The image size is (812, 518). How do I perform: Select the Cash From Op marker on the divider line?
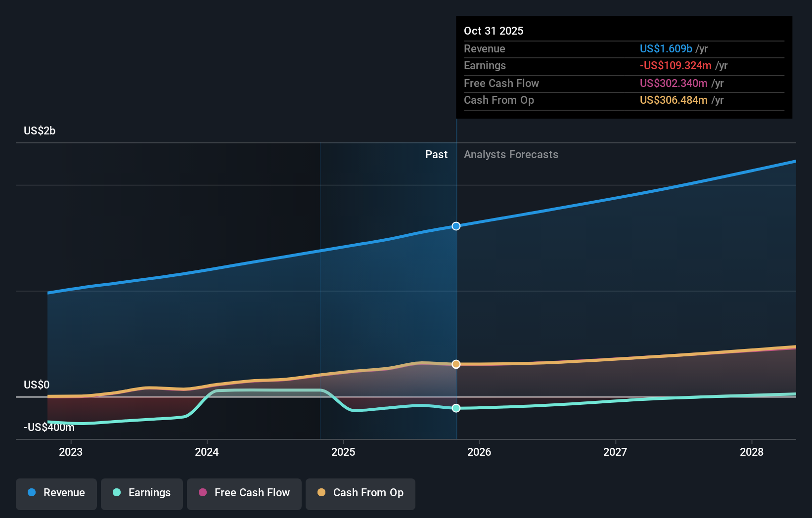[x=455, y=364]
